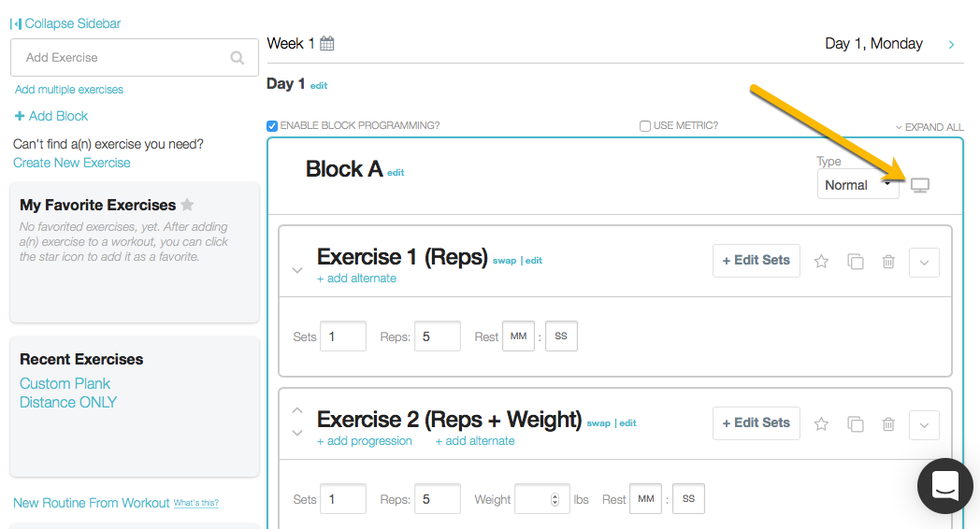The height and width of the screenshot is (529, 980).
Task: Favorite Exercise 1 with the star icon
Action: coord(821,262)
